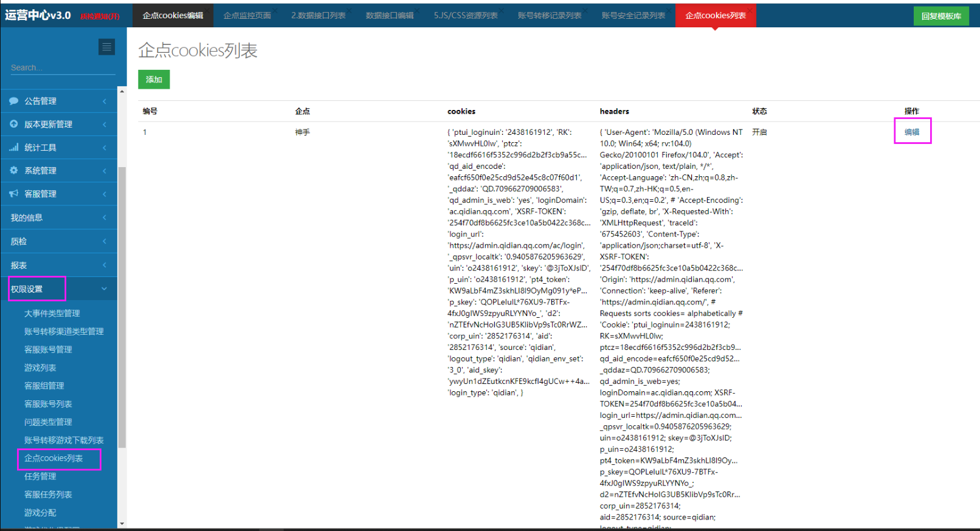The image size is (980, 531).
Task: Click the speech bubble icon beside 公告管理
Action: click(x=14, y=101)
